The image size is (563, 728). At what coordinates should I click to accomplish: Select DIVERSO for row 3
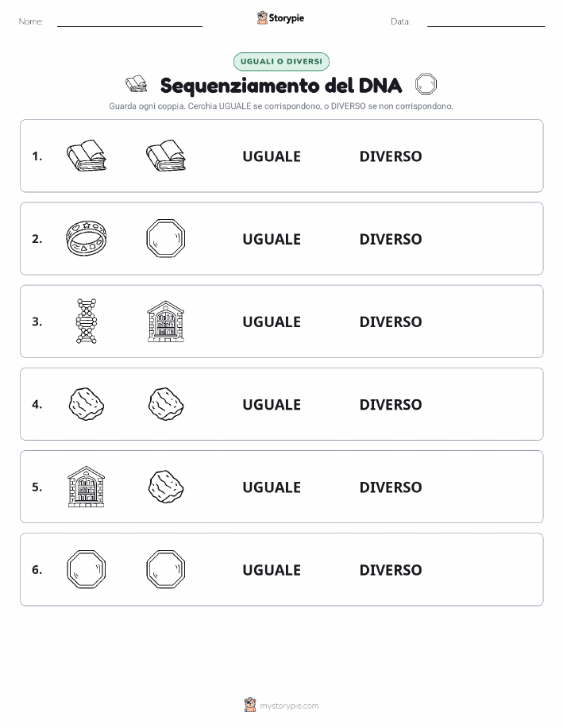pyautogui.click(x=391, y=322)
